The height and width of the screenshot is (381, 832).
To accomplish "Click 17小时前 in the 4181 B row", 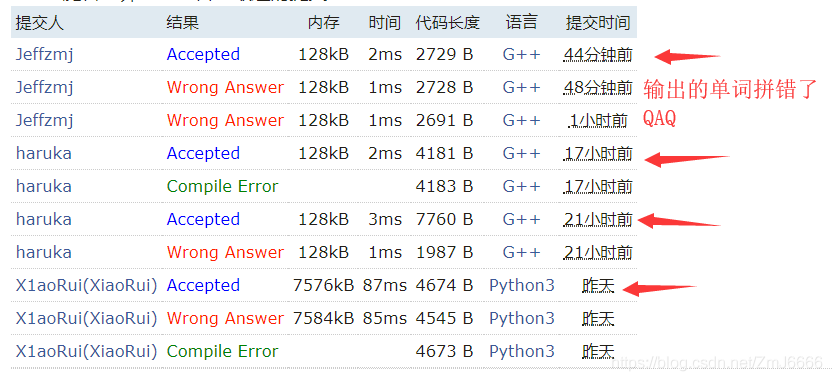I will [598, 153].
